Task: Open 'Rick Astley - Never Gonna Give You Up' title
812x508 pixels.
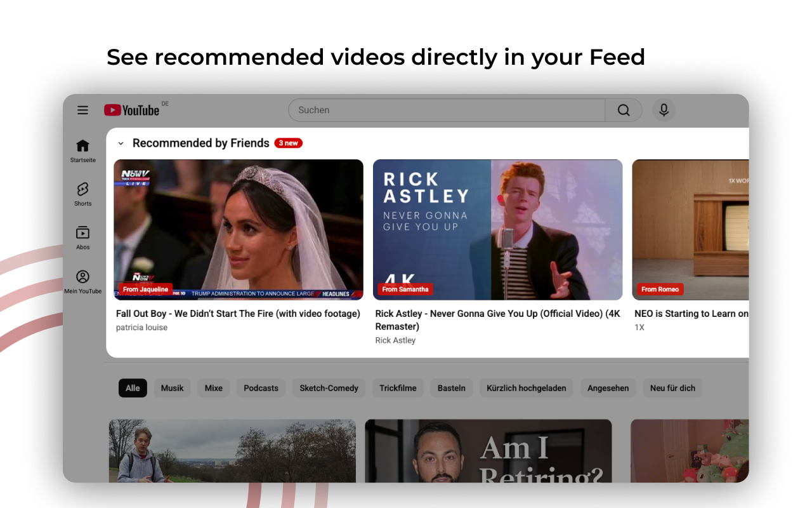Action: (x=498, y=320)
